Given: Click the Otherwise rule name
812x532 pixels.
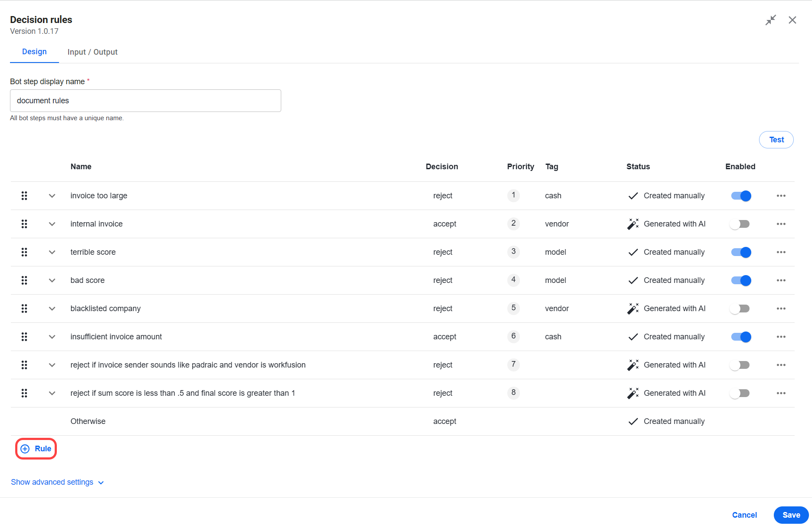Looking at the screenshot, I should pyautogui.click(x=88, y=421).
